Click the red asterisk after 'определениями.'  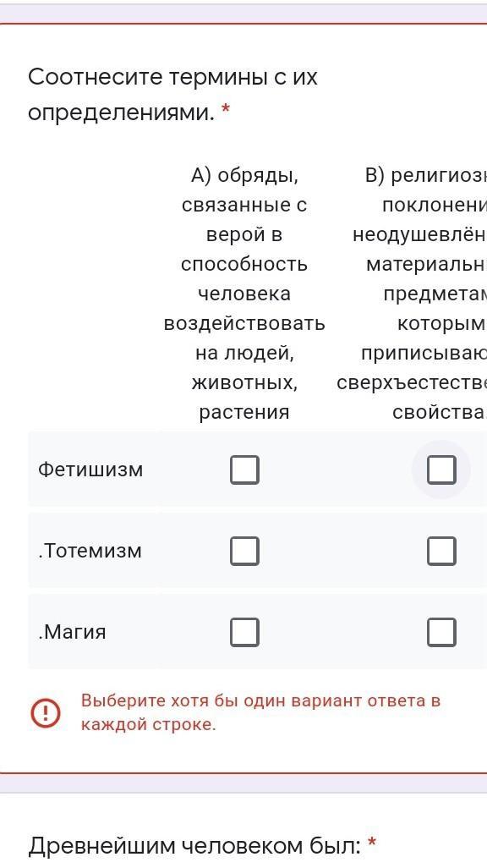tap(225, 110)
